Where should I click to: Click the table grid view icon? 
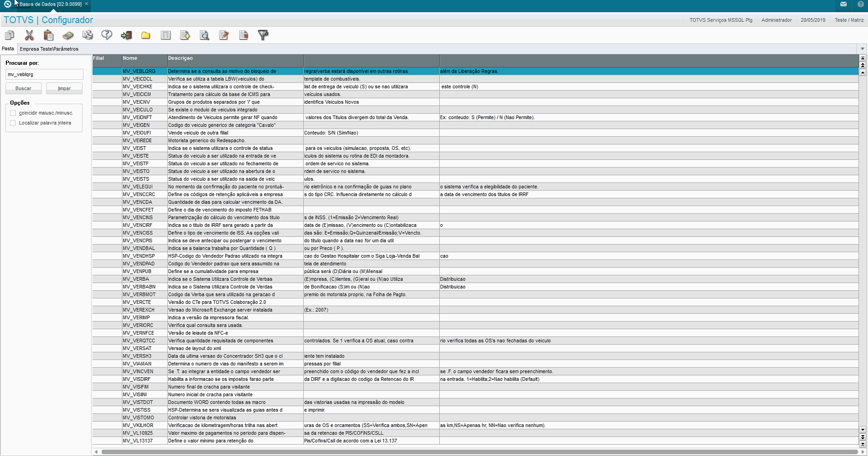pyautogui.click(x=166, y=35)
